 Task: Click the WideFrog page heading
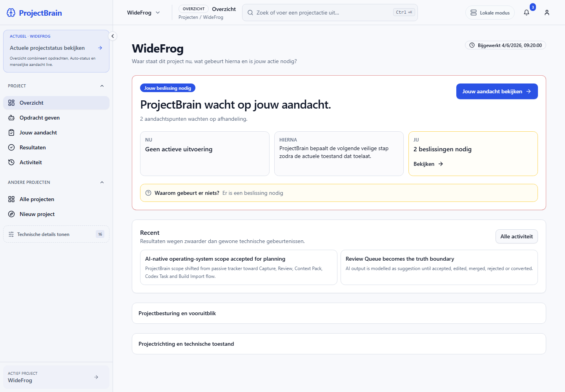click(x=158, y=49)
